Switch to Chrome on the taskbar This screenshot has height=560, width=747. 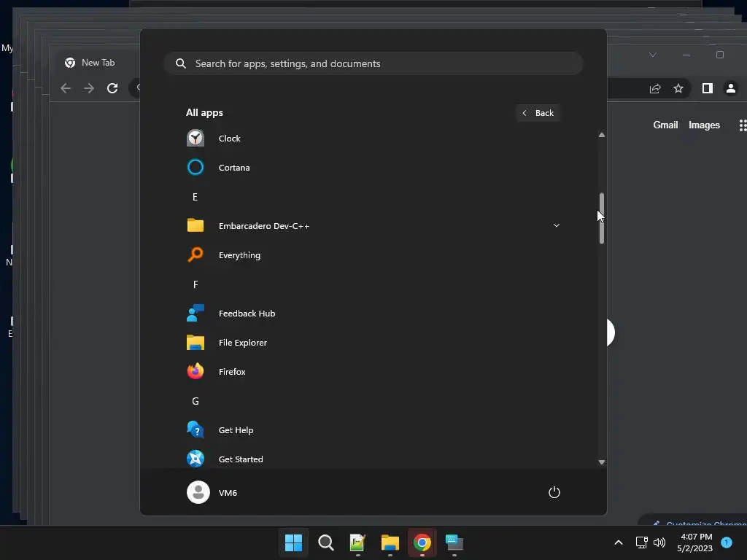(x=422, y=542)
